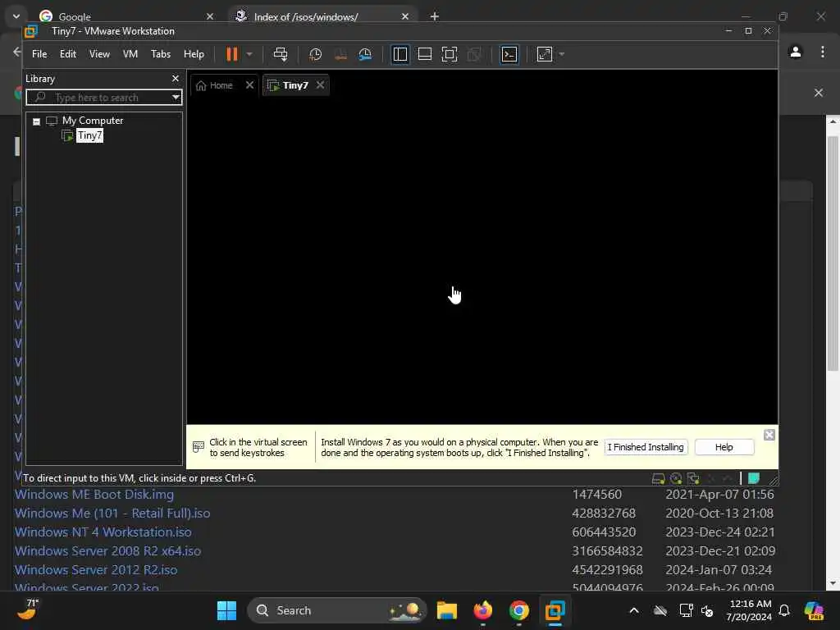This screenshot has height=630, width=840.
Task: Open the Tabs menu
Action: point(161,54)
